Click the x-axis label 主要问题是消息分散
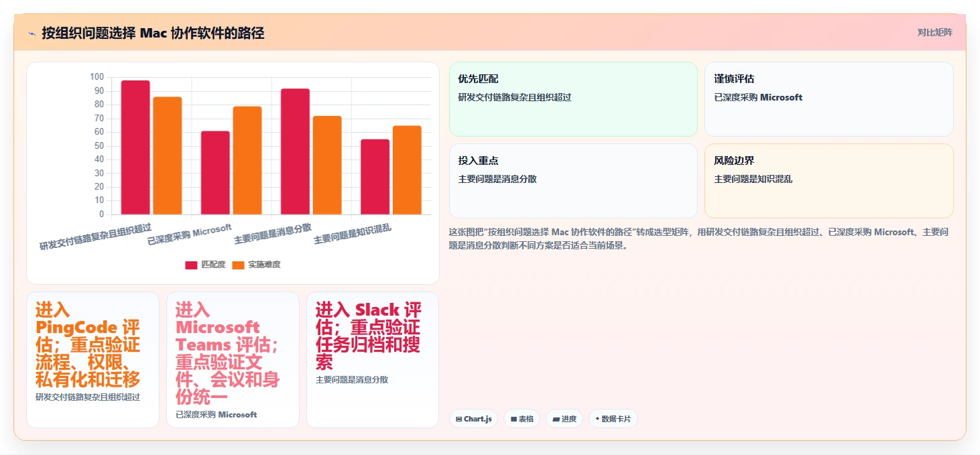The image size is (980, 455). point(273,233)
